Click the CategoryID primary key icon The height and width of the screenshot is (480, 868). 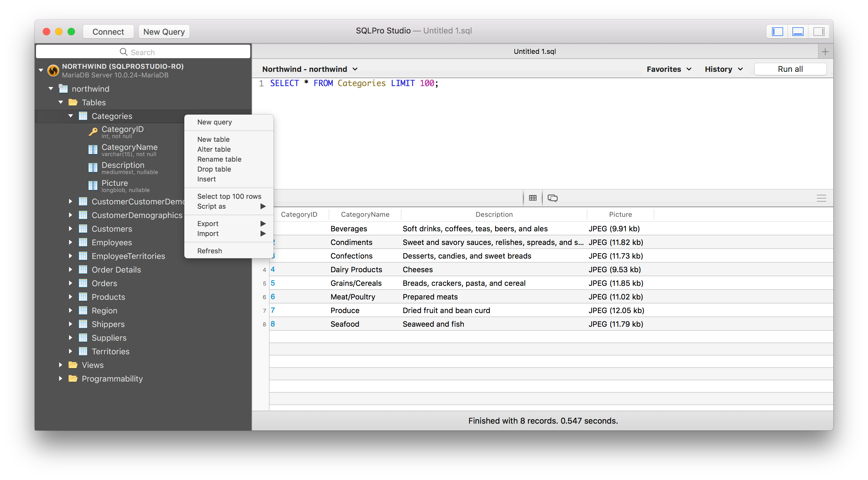point(93,132)
